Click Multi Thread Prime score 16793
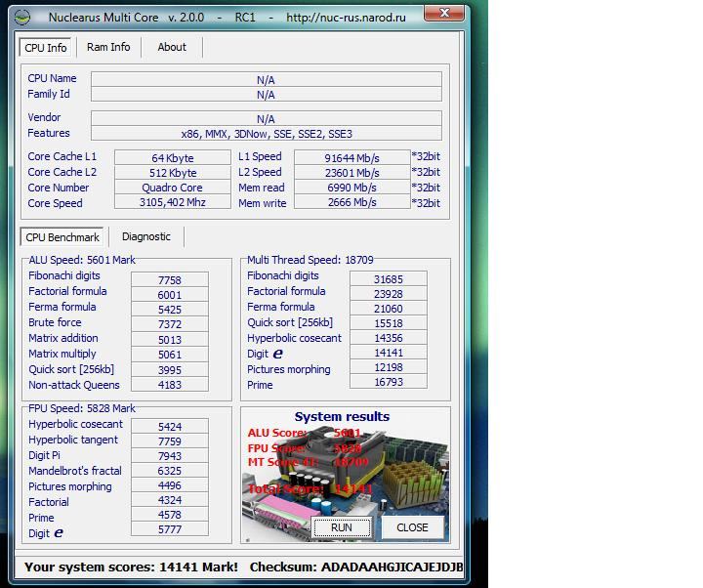 coord(389,382)
